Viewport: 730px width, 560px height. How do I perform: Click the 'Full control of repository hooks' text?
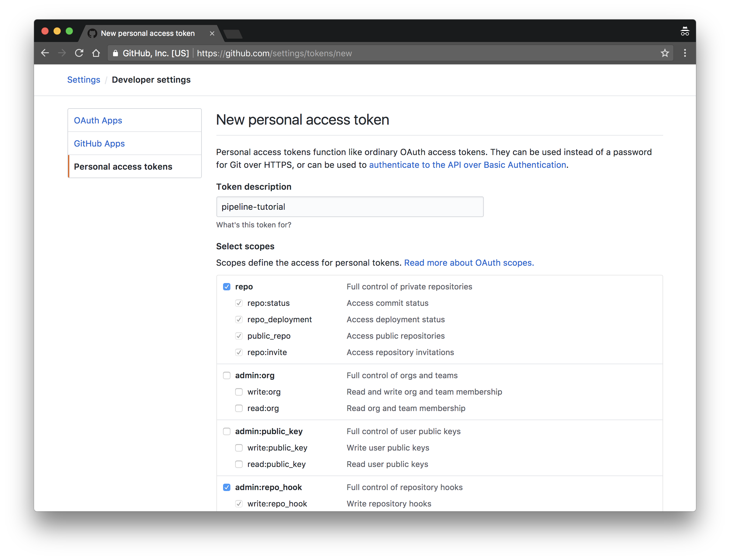(x=405, y=487)
